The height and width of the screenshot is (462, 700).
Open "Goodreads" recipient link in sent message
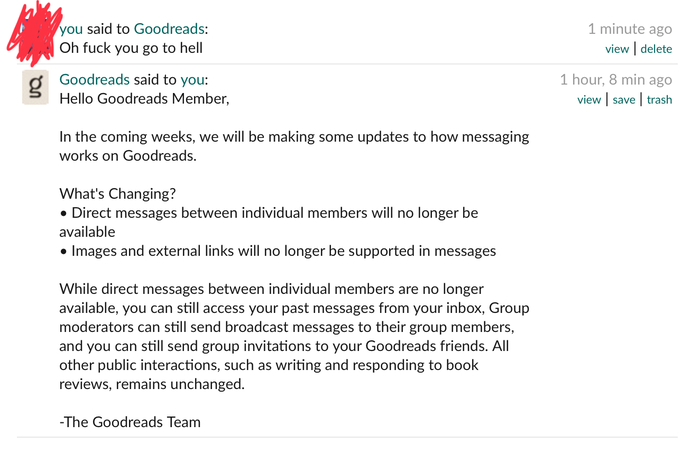163,29
